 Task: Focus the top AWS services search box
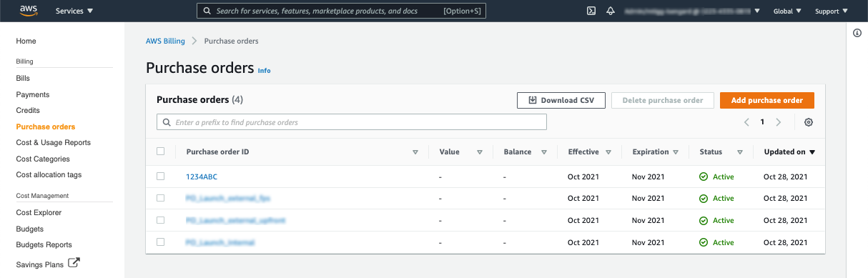pyautogui.click(x=342, y=11)
